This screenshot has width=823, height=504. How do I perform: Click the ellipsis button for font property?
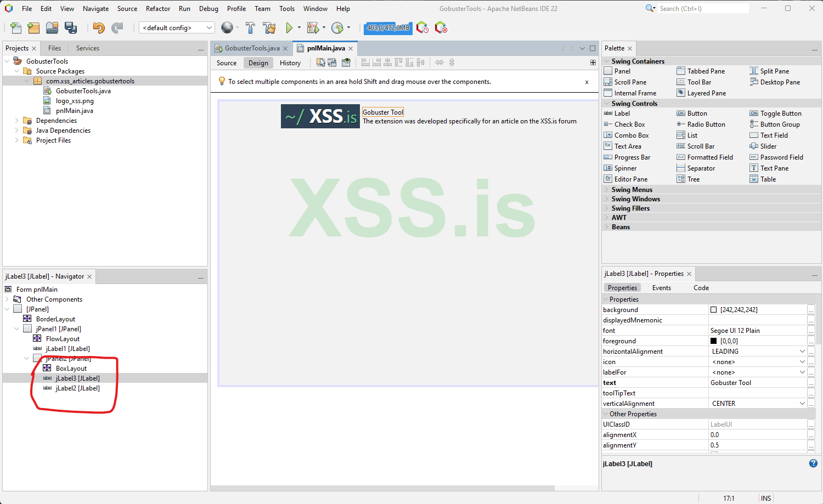pyautogui.click(x=811, y=331)
